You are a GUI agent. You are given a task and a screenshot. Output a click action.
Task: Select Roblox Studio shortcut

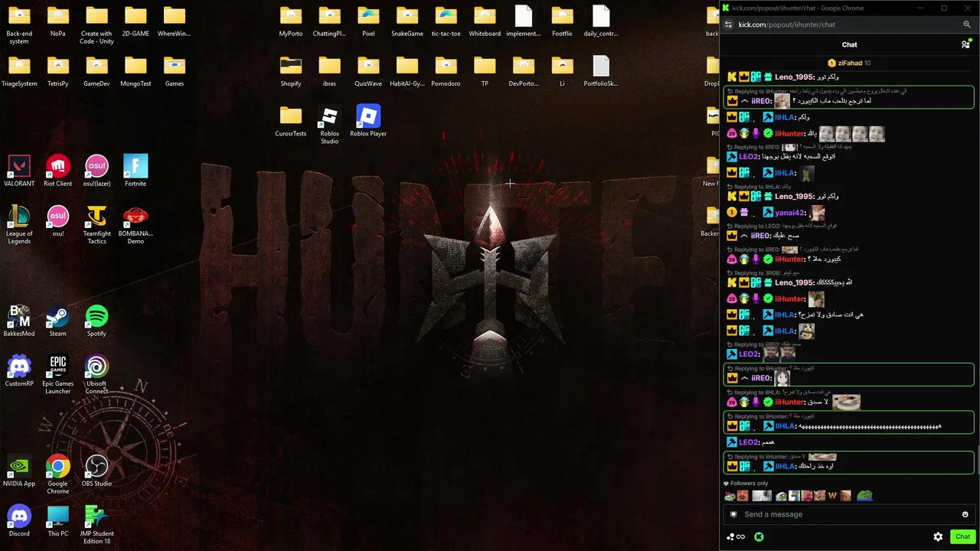[329, 126]
